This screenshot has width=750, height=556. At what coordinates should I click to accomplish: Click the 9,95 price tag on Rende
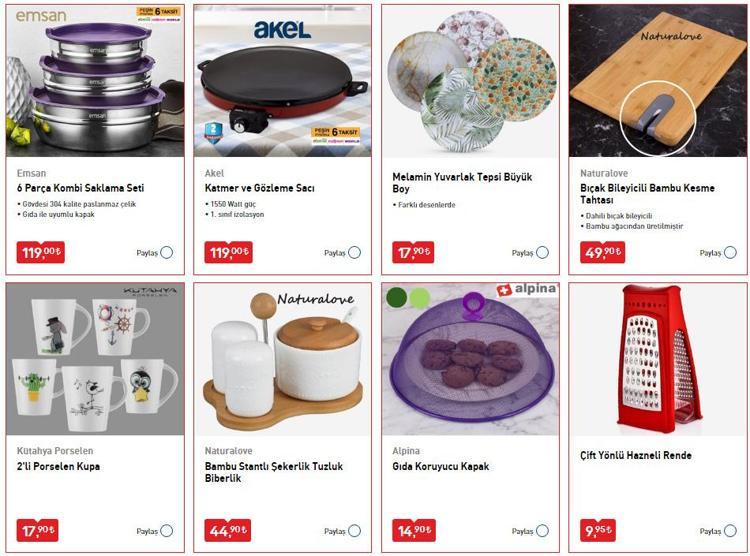(598, 530)
